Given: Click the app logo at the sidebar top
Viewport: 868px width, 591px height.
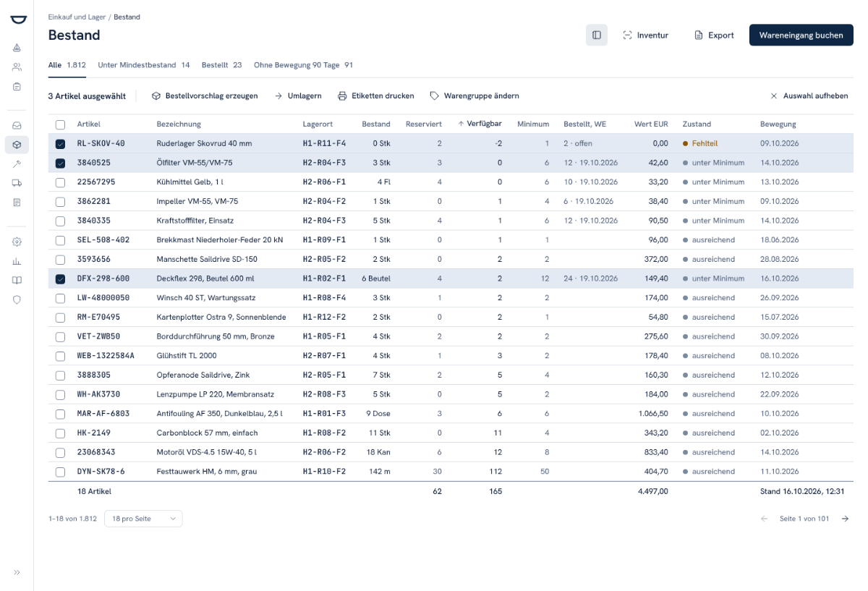Looking at the screenshot, I should 17,20.
